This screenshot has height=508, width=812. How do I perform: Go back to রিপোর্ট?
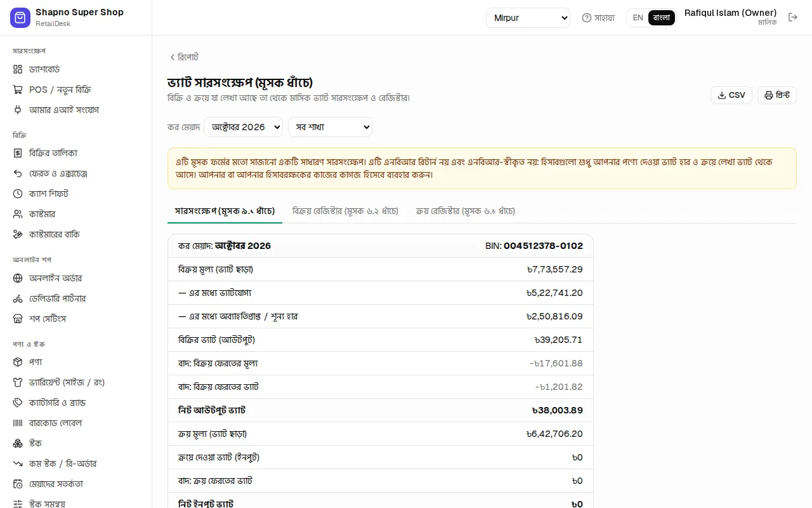coord(184,57)
